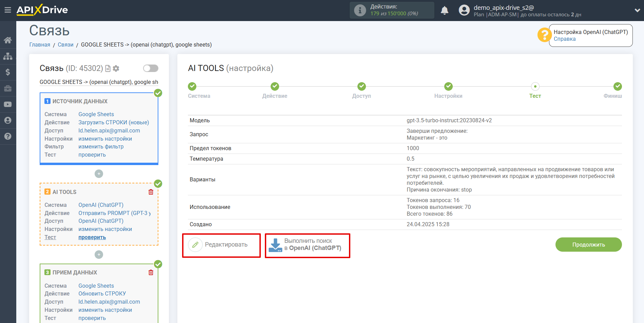Open source ld.helen.apix@gmail.com access link

[109, 131]
